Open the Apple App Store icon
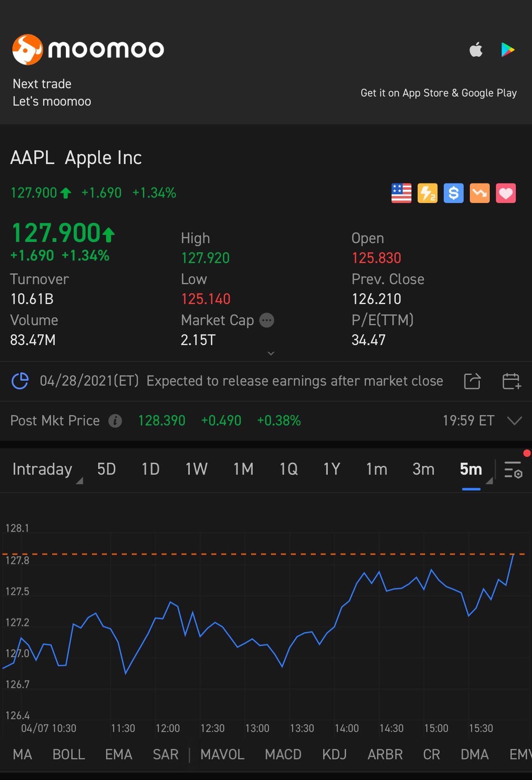 (x=476, y=50)
